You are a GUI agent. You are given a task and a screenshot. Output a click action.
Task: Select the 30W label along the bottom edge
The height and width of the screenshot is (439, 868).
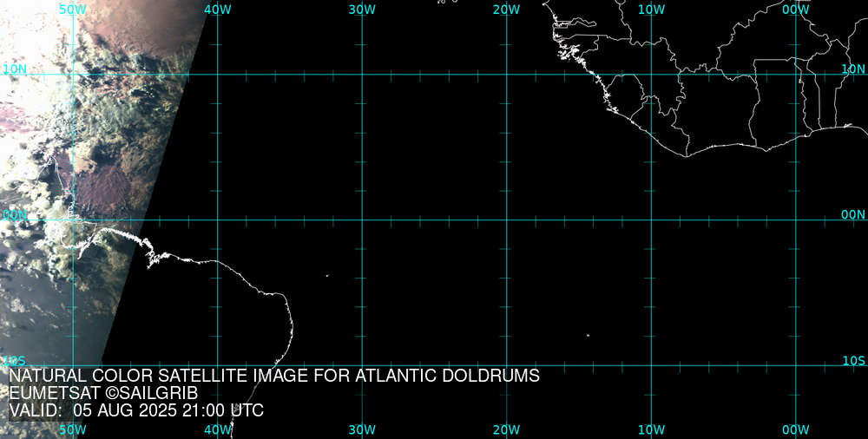[x=362, y=429]
